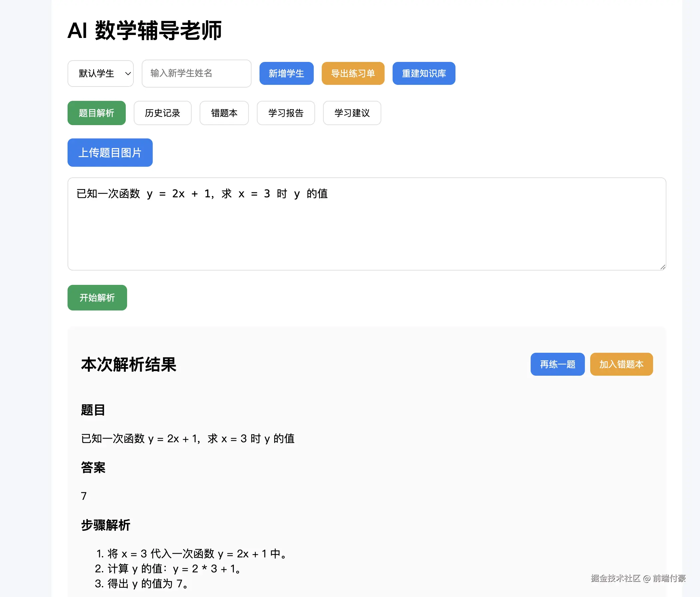Open the 错题本 tab

click(224, 113)
